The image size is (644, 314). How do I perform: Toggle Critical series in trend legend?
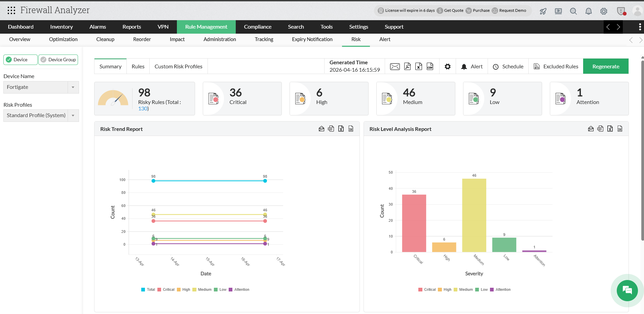166,289
